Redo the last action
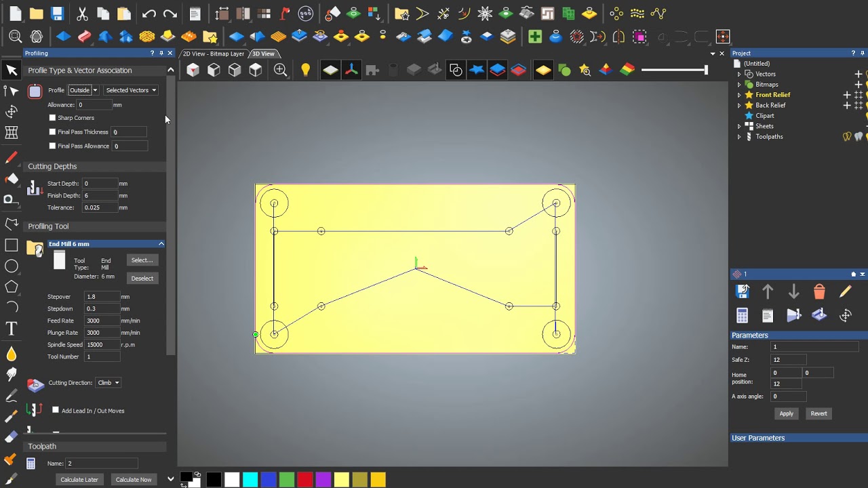Screen dimensions: 868x488 [170, 14]
